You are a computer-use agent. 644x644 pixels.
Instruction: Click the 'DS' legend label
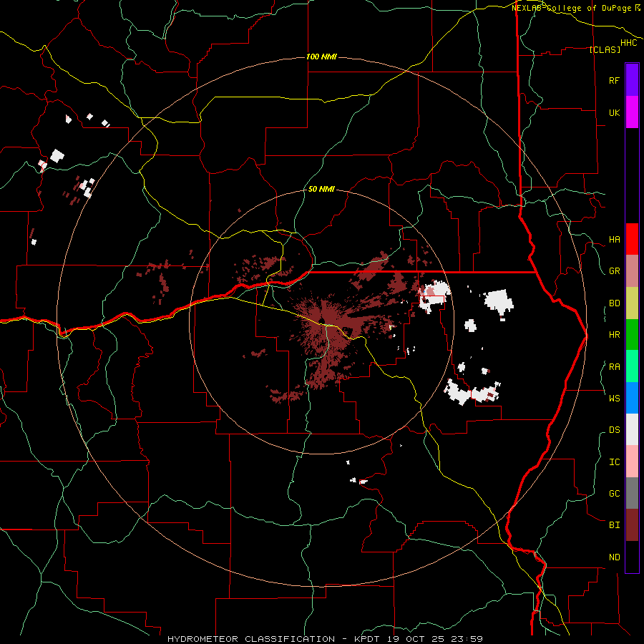pyautogui.click(x=614, y=430)
